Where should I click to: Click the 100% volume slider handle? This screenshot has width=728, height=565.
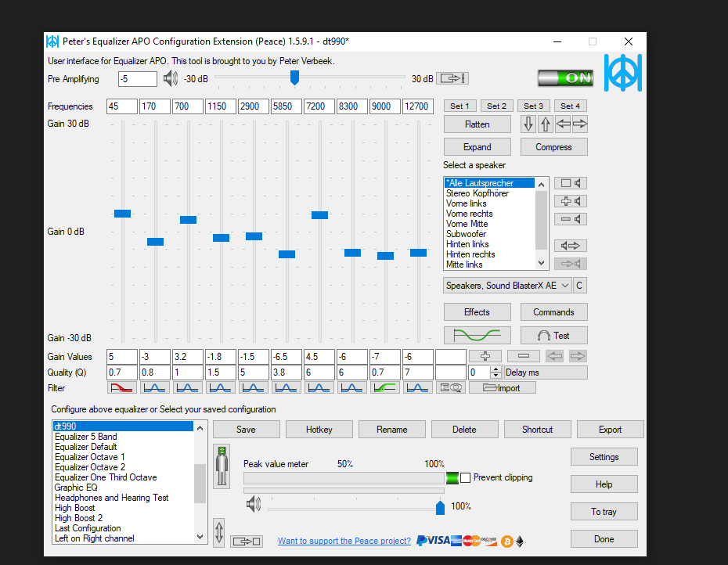440,507
